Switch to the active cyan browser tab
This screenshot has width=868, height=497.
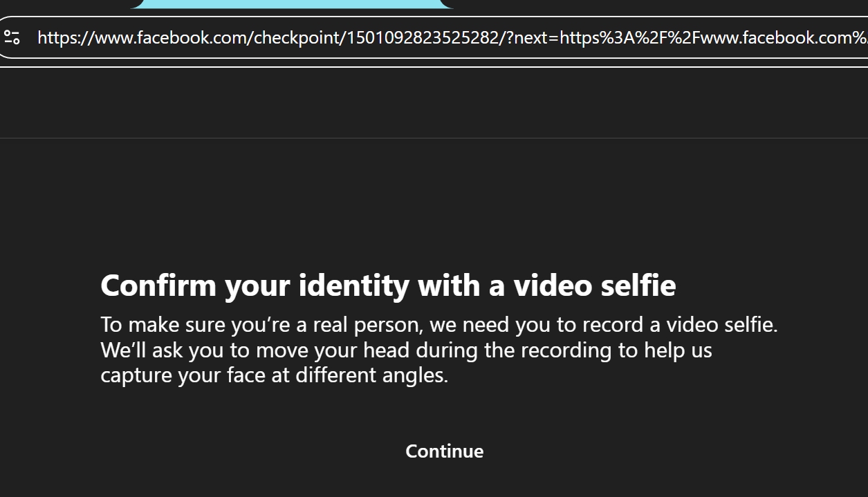coord(292,3)
